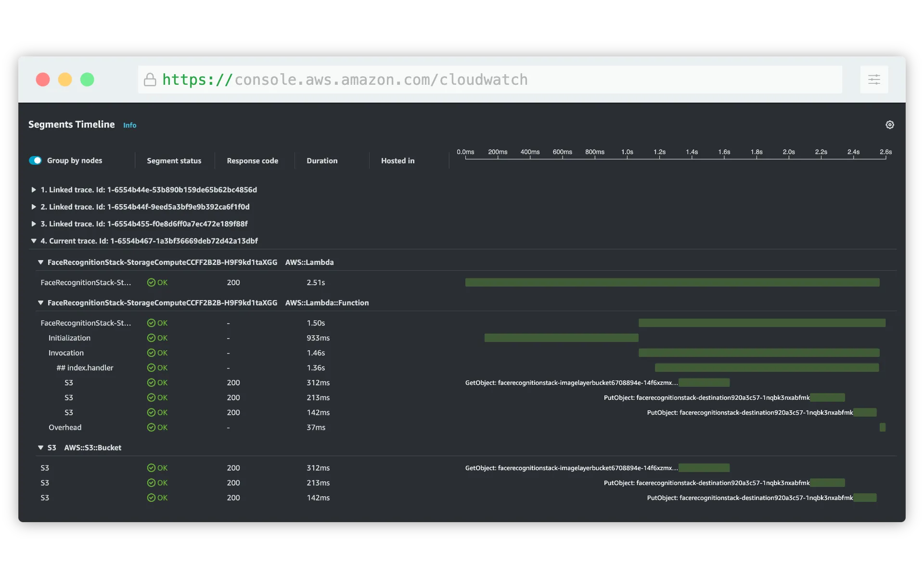Click the browser settings sliders icon

[874, 79]
